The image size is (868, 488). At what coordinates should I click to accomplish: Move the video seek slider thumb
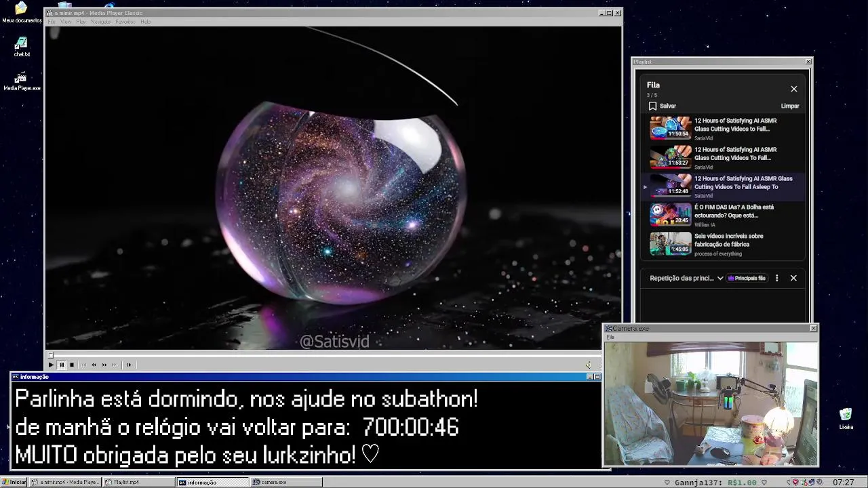50,354
